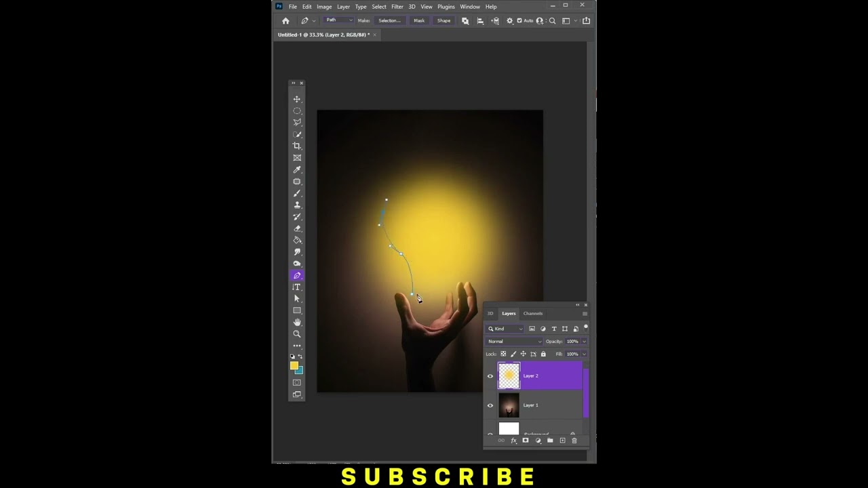Click the Selection... button
The image size is (868, 488).
tap(389, 20)
